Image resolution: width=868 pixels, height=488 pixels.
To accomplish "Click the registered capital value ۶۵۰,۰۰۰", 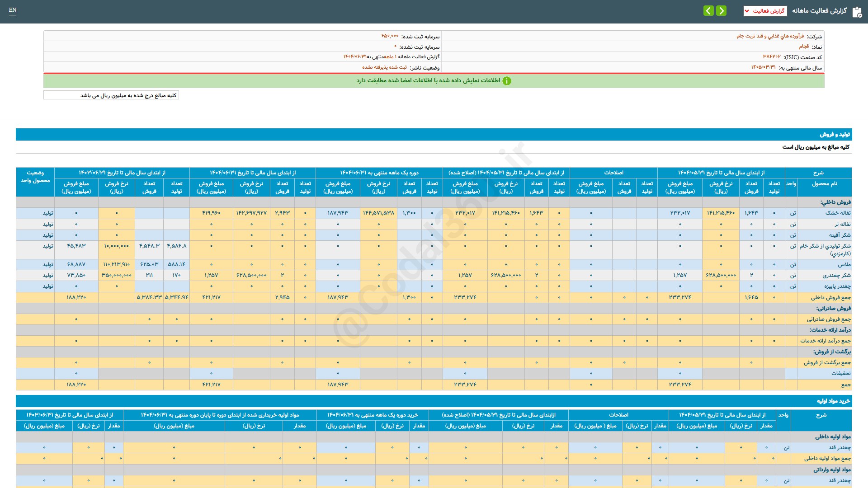I will 390,36.
